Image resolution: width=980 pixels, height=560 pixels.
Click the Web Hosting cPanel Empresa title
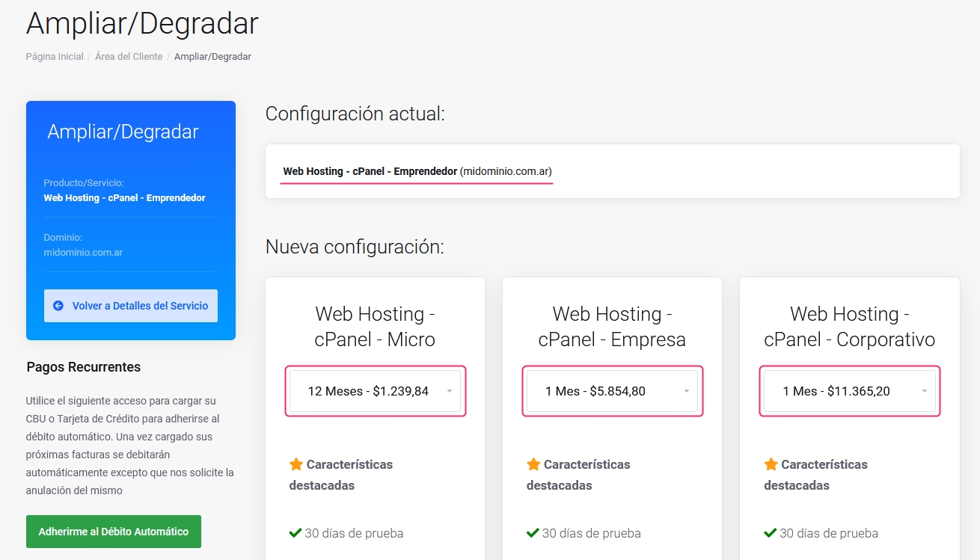click(612, 326)
